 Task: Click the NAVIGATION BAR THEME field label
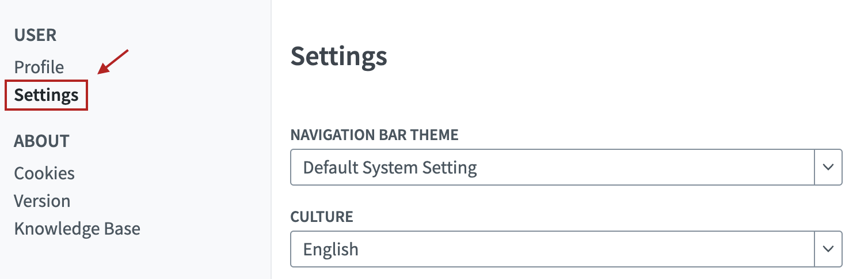click(x=374, y=135)
